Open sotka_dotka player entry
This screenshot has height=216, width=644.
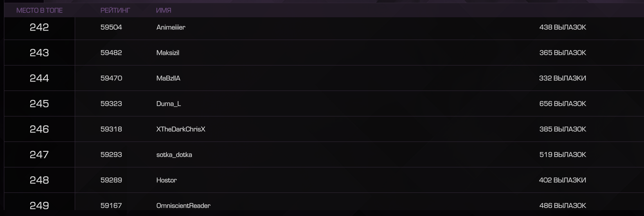(x=174, y=155)
